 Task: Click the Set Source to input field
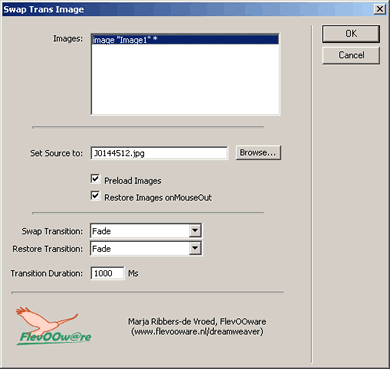tap(159, 153)
